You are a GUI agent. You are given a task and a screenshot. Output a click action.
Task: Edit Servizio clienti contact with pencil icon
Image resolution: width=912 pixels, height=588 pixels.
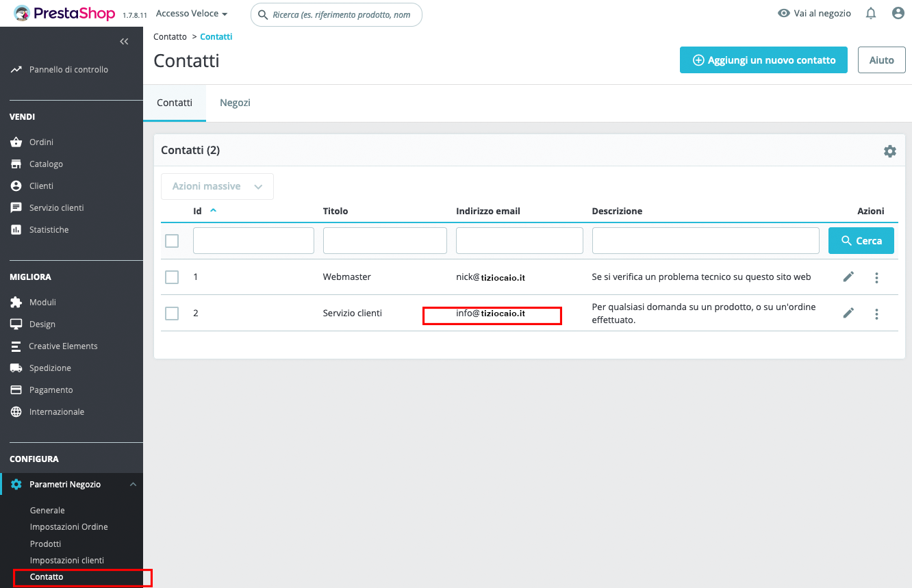coord(848,313)
